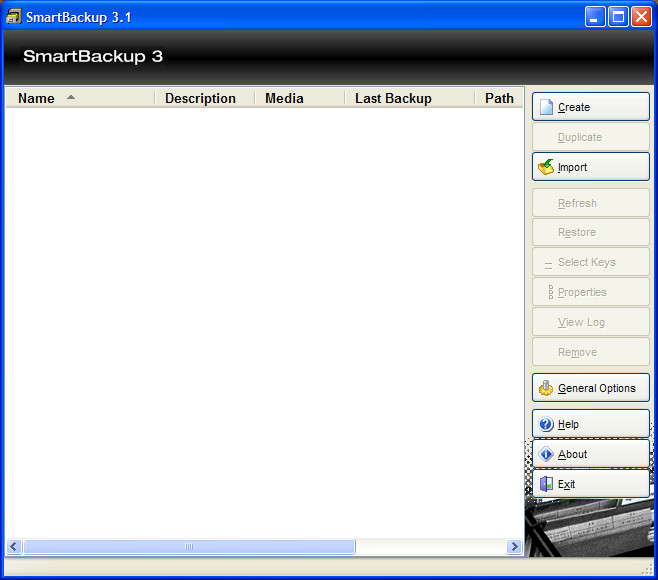
Task: Click the disabled Refresh button
Action: (x=591, y=203)
